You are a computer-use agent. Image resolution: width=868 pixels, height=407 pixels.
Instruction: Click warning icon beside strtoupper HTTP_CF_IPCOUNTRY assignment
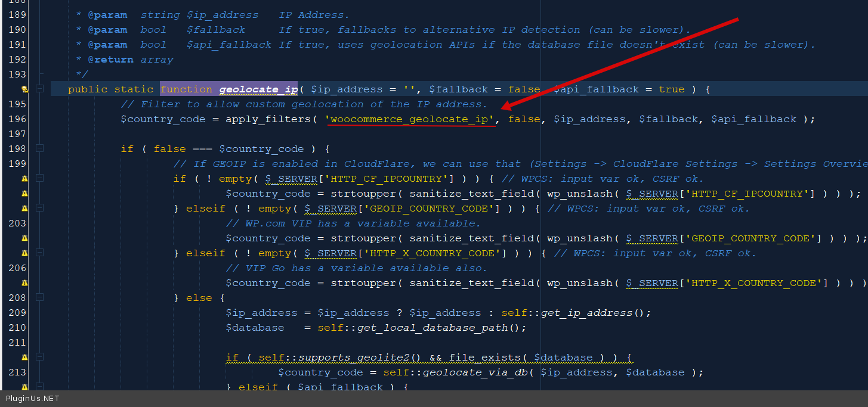pos(24,194)
